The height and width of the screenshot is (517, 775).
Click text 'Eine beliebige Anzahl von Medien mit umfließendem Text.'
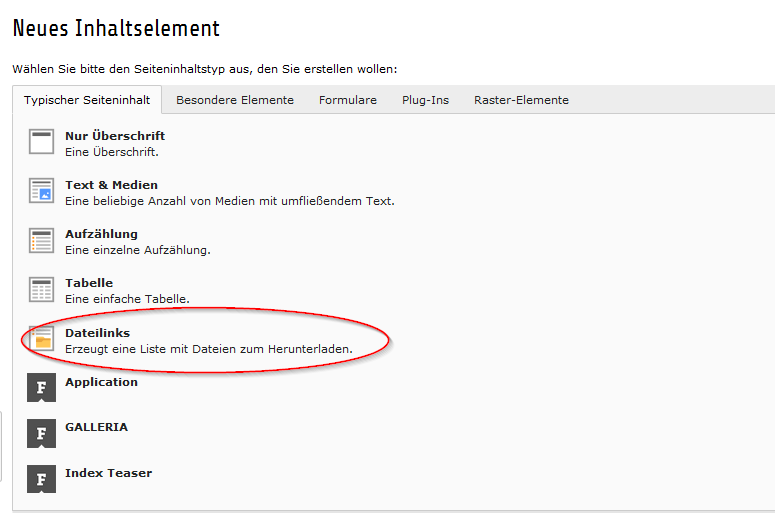pyautogui.click(x=230, y=201)
